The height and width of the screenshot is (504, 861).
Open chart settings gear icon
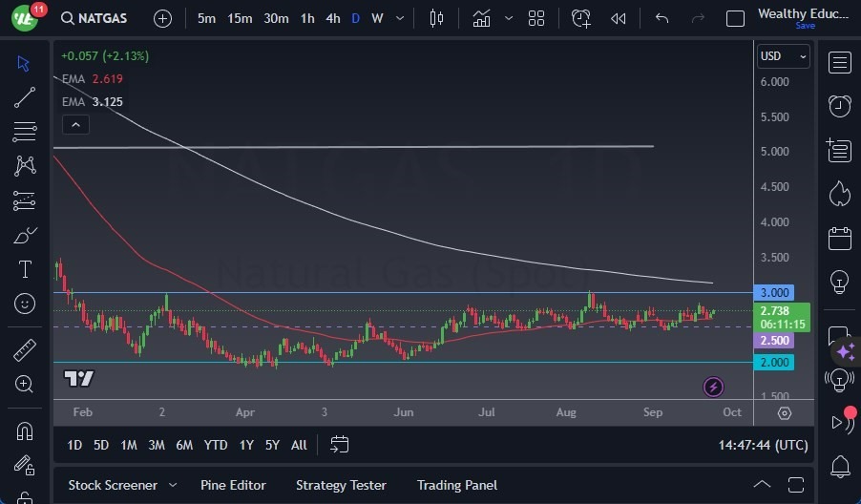(x=784, y=413)
